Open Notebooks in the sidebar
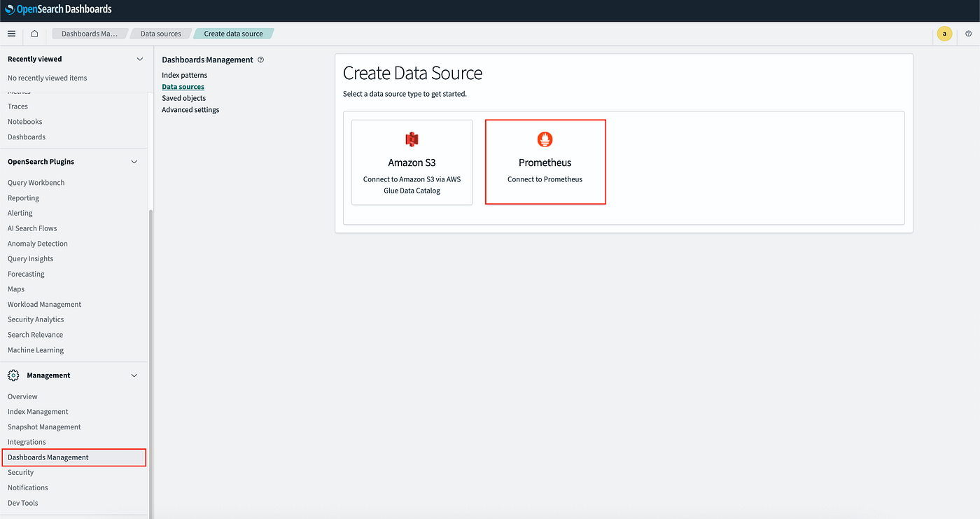980x519 pixels. 25,122
